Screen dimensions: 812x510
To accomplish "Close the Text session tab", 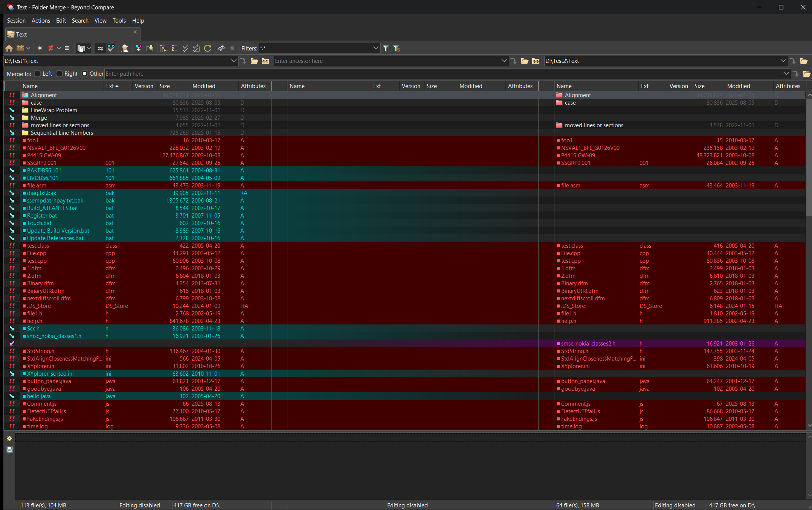I will 135,32.
